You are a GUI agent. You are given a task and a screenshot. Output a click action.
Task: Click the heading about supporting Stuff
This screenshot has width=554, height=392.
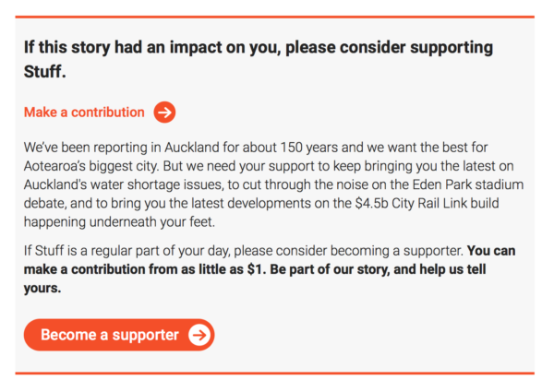(x=259, y=48)
